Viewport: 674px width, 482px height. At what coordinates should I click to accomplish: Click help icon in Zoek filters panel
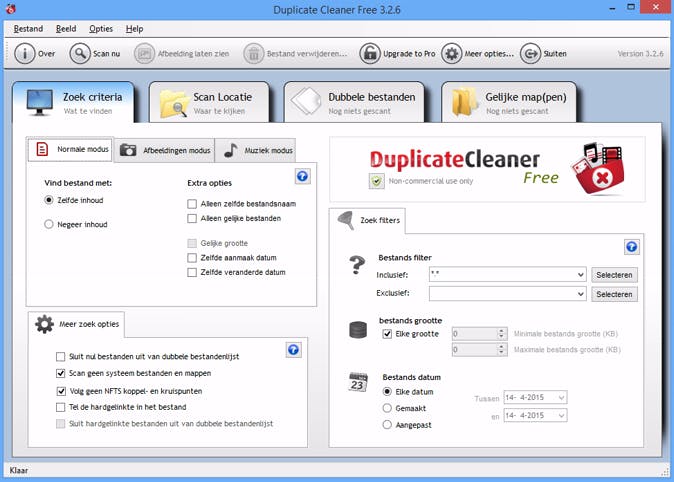pos(631,247)
